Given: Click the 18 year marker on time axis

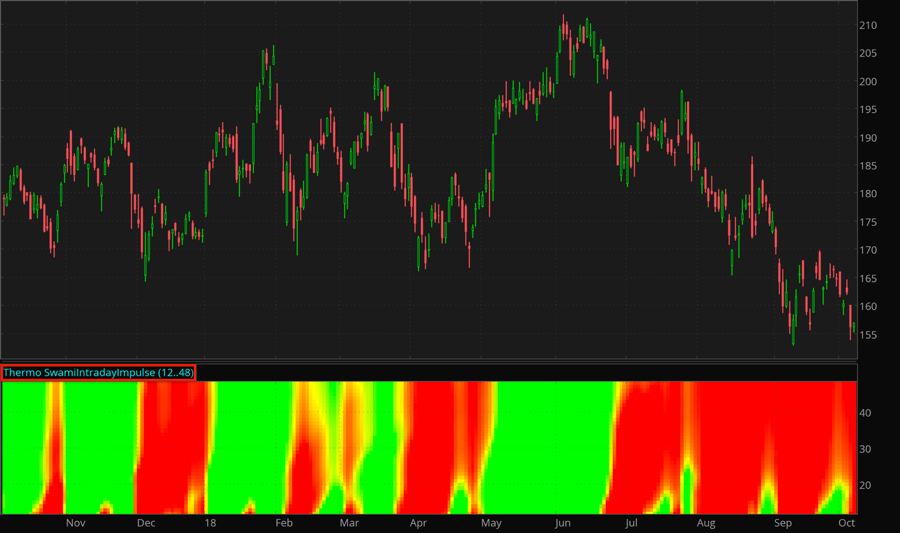Looking at the screenshot, I should (210, 523).
